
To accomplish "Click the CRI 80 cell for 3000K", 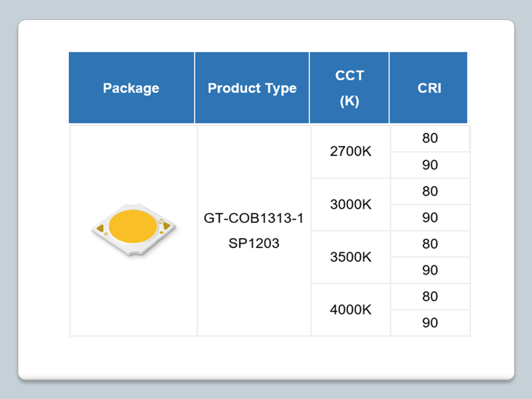I will (430, 191).
